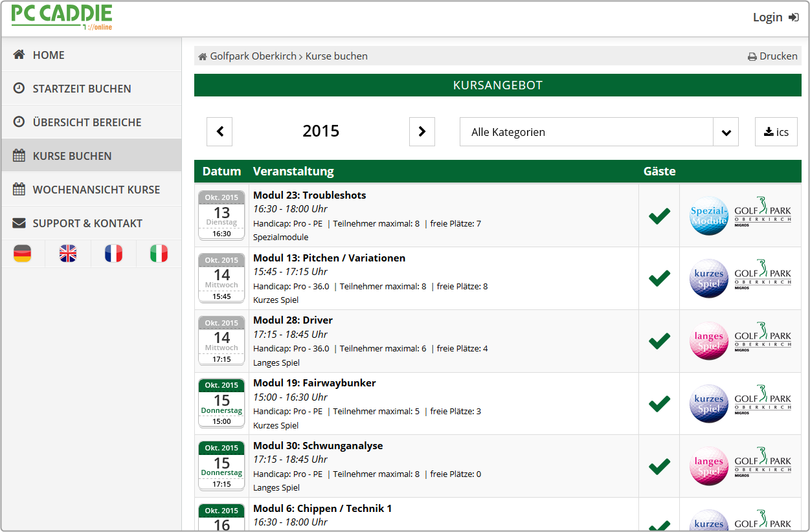The image size is (810, 532).
Task: Click guest checkmark for Modul 19 Fairwaybunker
Action: (x=659, y=404)
